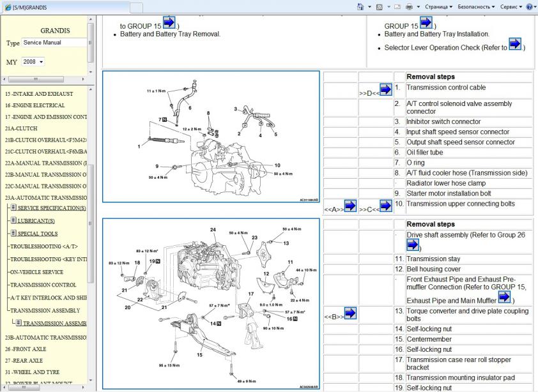Viewport: 538px width, 392px height.
Task: Click the <<A>> arrow link
Action: (350, 206)
